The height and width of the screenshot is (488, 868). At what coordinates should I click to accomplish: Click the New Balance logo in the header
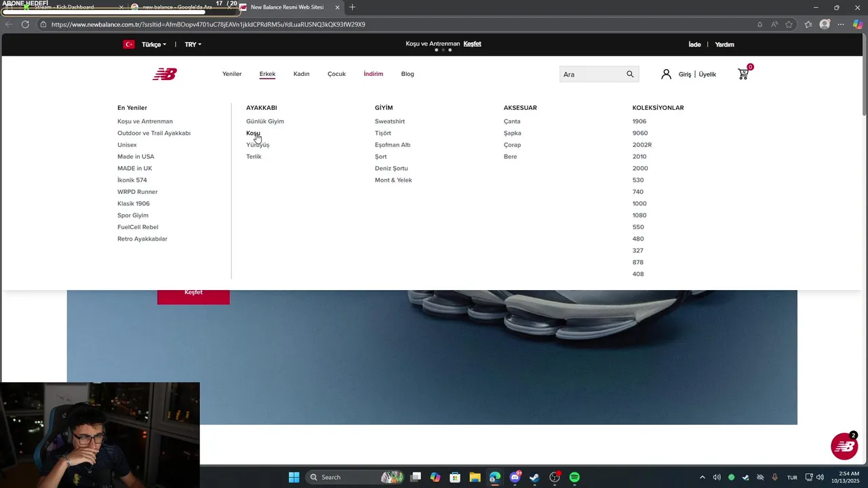coord(165,74)
